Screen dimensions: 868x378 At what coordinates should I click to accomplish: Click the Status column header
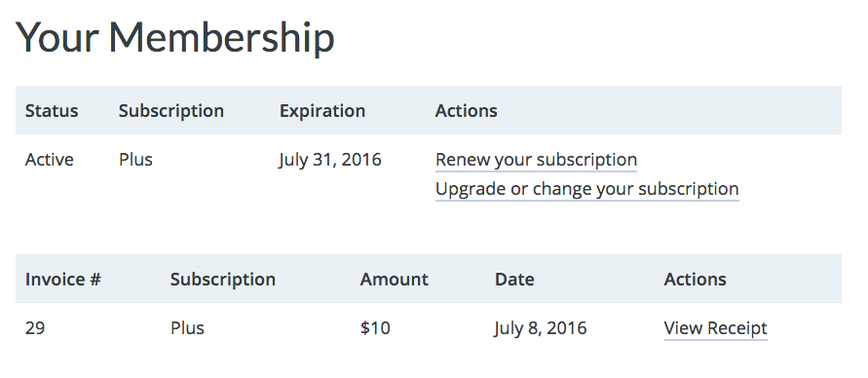[x=52, y=111]
